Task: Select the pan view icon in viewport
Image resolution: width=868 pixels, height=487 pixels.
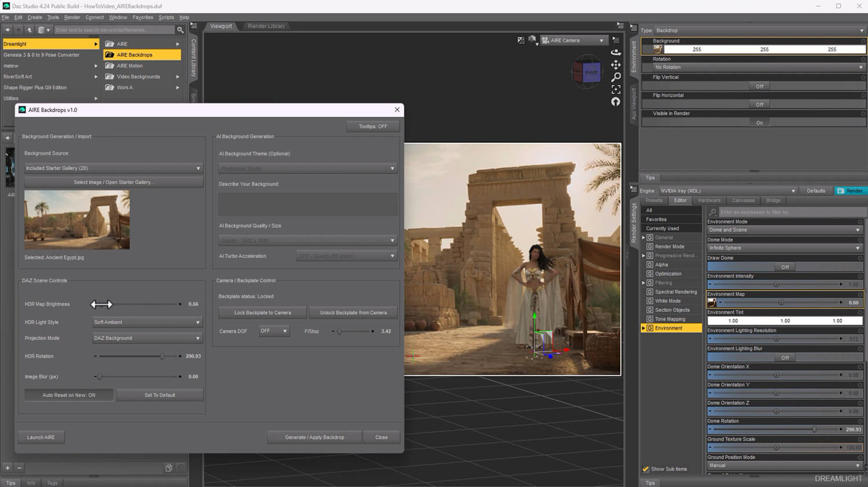Action: click(616, 64)
